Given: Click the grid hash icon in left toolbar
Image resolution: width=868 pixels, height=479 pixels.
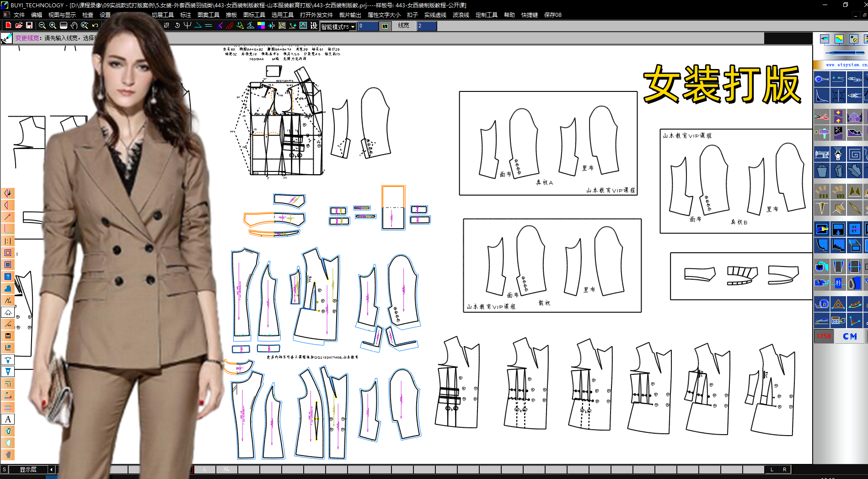Looking at the screenshot, I should 8,407.
